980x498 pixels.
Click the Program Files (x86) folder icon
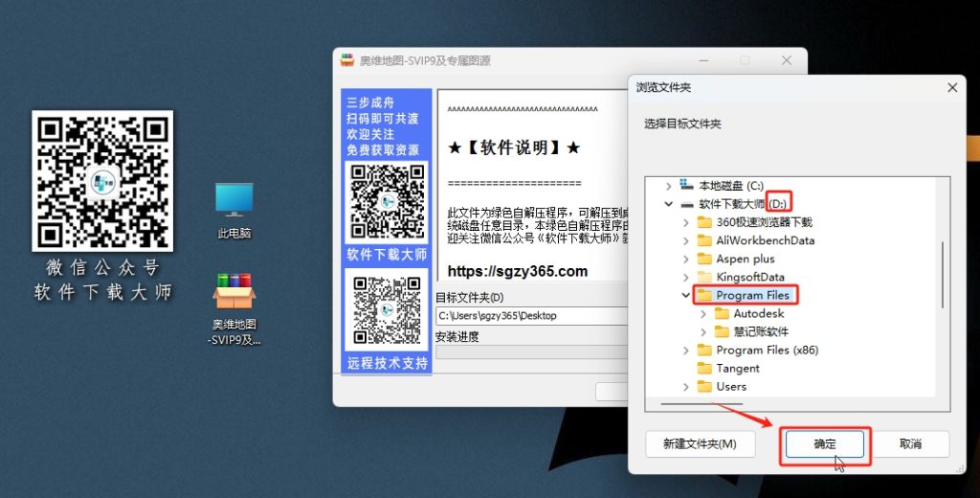tap(704, 350)
